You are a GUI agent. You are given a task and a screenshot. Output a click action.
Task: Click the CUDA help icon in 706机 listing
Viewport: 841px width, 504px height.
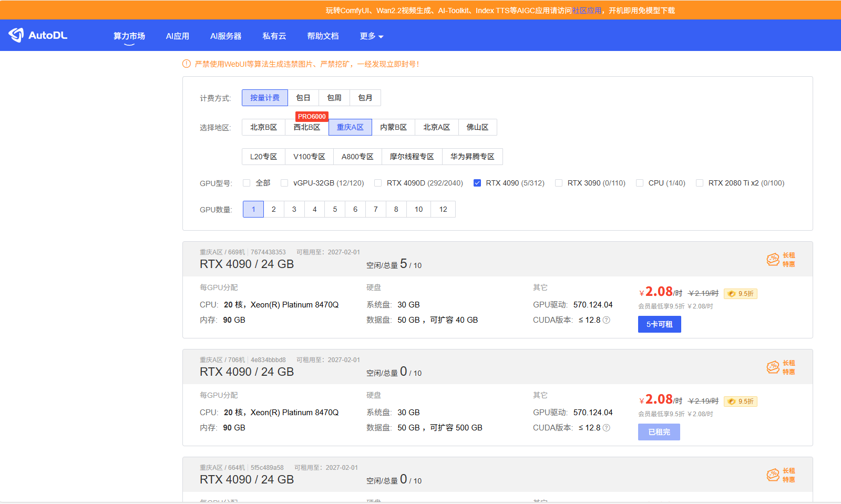click(x=606, y=428)
